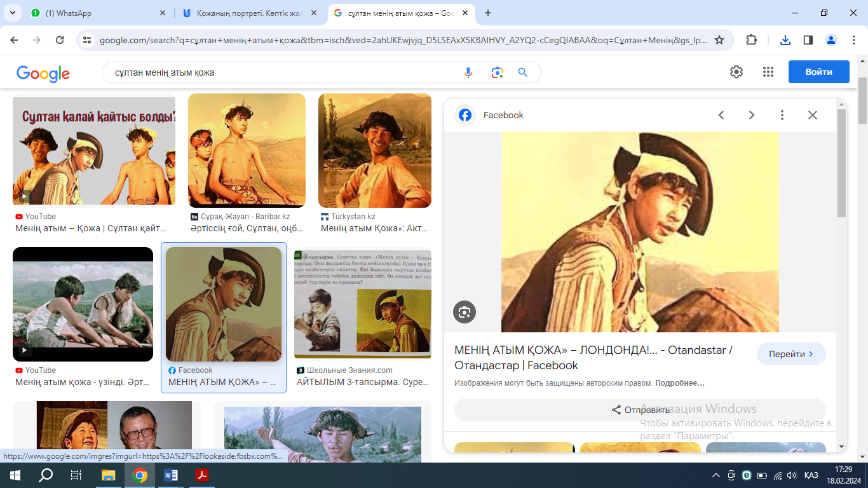Image resolution: width=868 pixels, height=488 pixels.
Task: Show the next image in the preview panel
Action: click(x=752, y=115)
